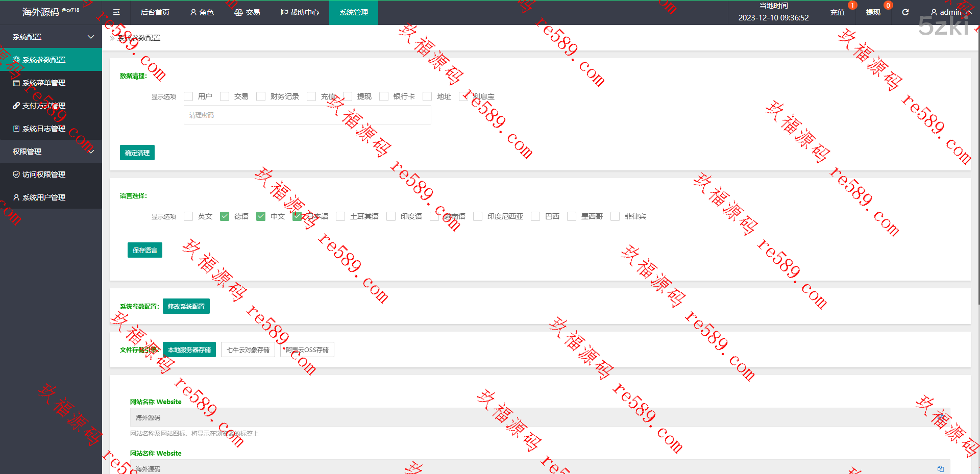Click the sidebar collapse hamburger icon
980x474 pixels.
point(116,12)
